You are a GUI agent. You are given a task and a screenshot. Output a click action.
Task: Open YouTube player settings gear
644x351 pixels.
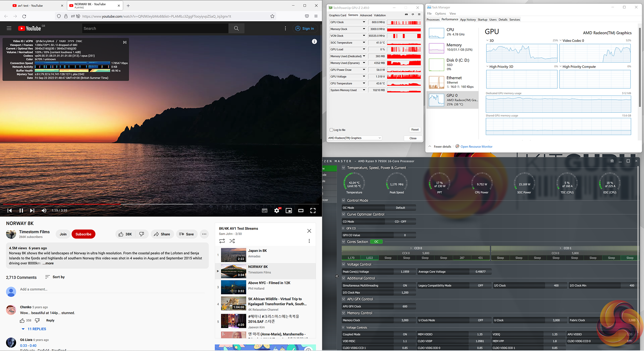tap(277, 211)
